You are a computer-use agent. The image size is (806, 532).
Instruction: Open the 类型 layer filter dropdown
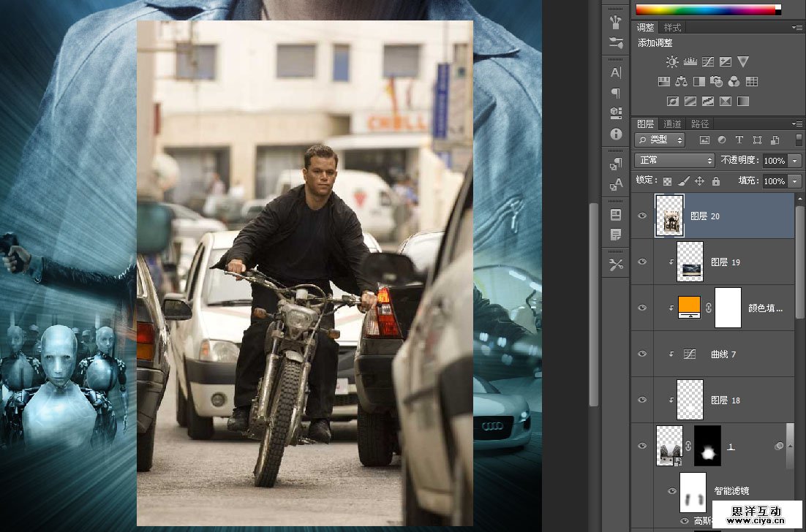pos(660,140)
